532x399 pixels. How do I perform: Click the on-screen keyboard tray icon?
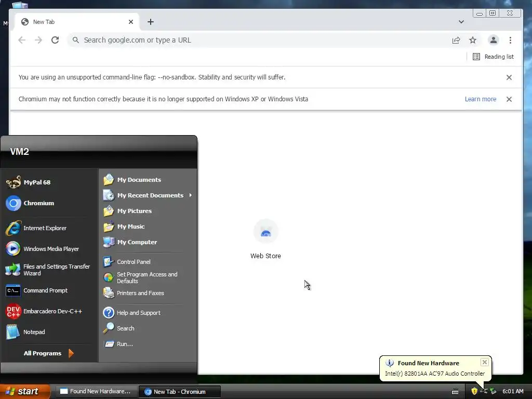pyautogui.click(x=455, y=392)
